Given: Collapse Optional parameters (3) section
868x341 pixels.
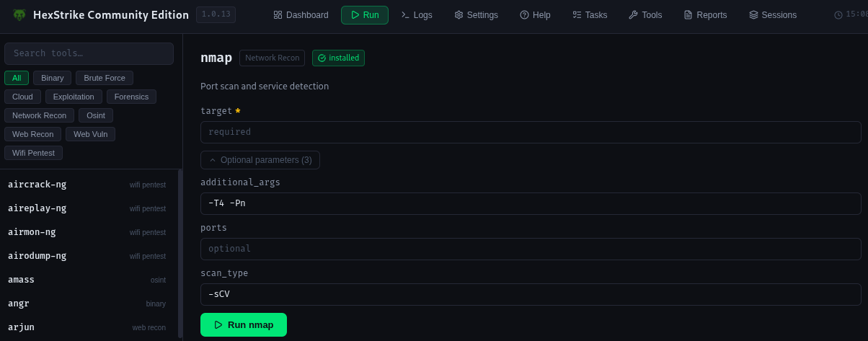Looking at the screenshot, I should coord(260,160).
